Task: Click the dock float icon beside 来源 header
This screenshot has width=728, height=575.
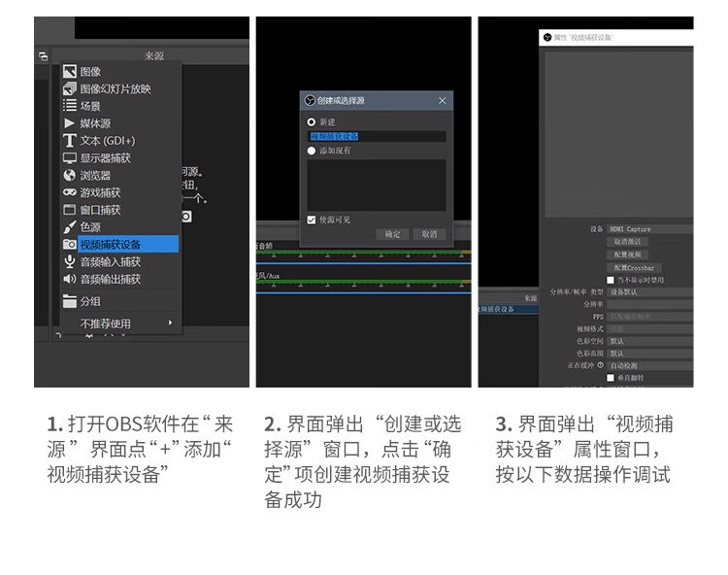Action: coord(43,56)
